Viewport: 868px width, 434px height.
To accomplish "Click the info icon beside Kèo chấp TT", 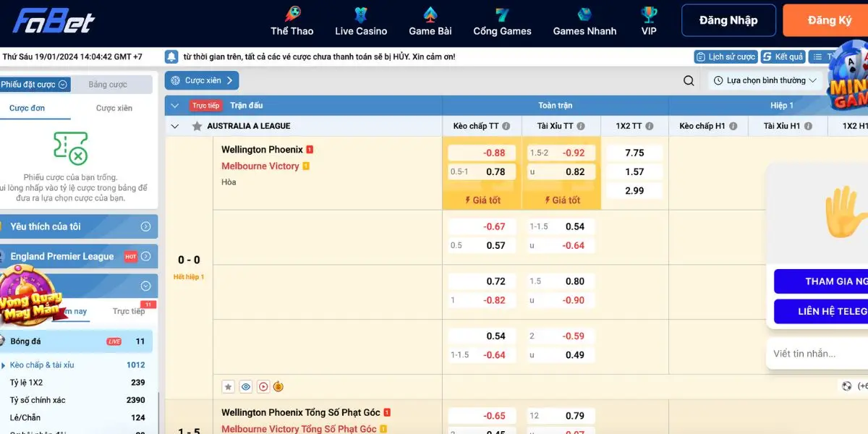I will [506, 126].
